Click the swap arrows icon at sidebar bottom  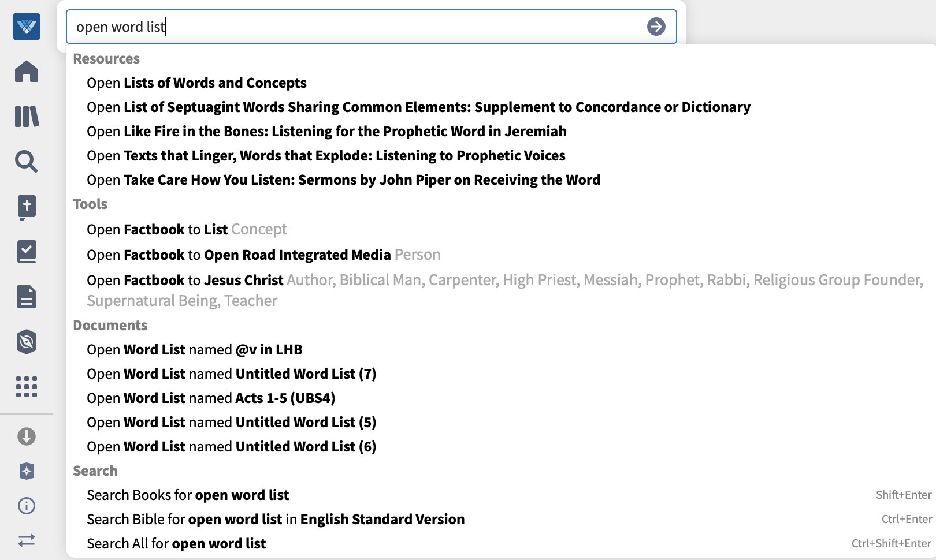(x=27, y=540)
